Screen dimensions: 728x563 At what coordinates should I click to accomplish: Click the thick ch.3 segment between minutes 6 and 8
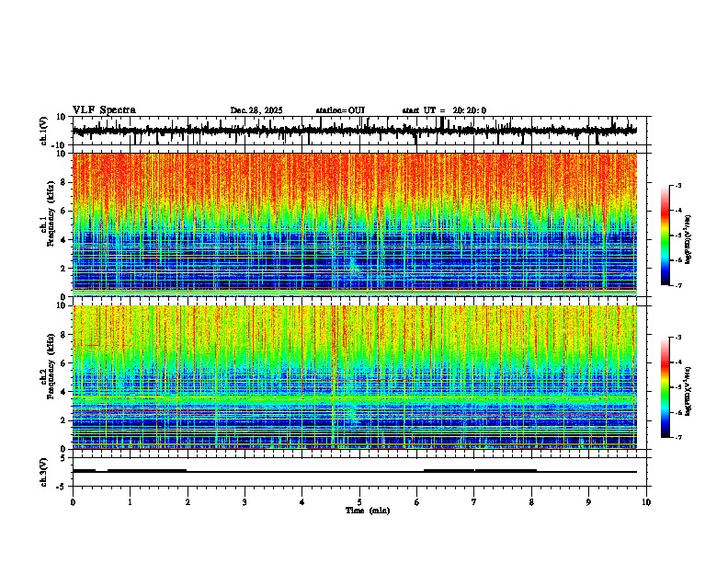(x=480, y=471)
